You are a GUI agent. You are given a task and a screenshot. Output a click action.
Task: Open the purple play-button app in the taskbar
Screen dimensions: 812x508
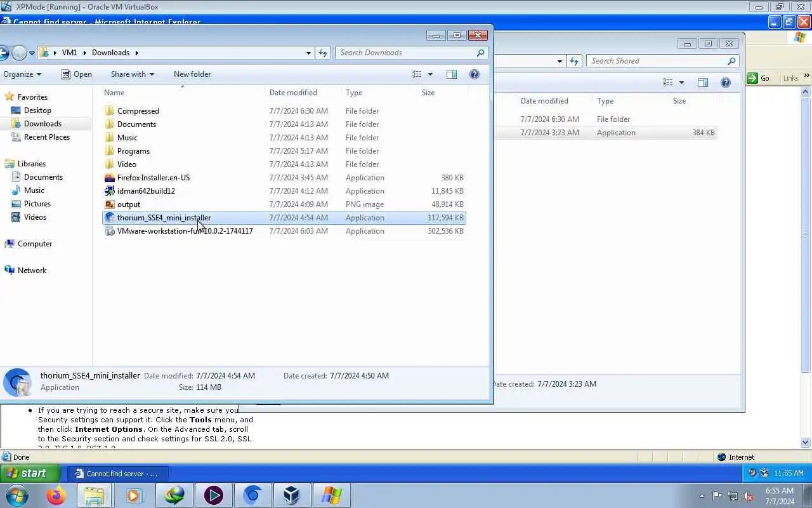213,495
